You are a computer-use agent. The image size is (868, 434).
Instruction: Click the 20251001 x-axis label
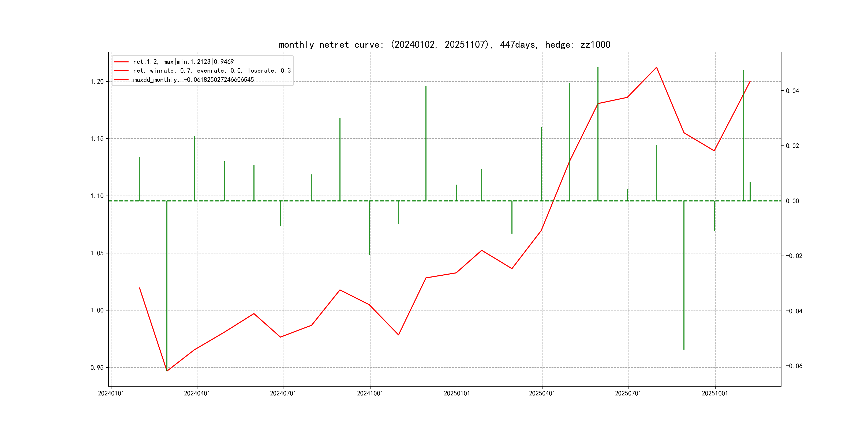[x=715, y=393]
